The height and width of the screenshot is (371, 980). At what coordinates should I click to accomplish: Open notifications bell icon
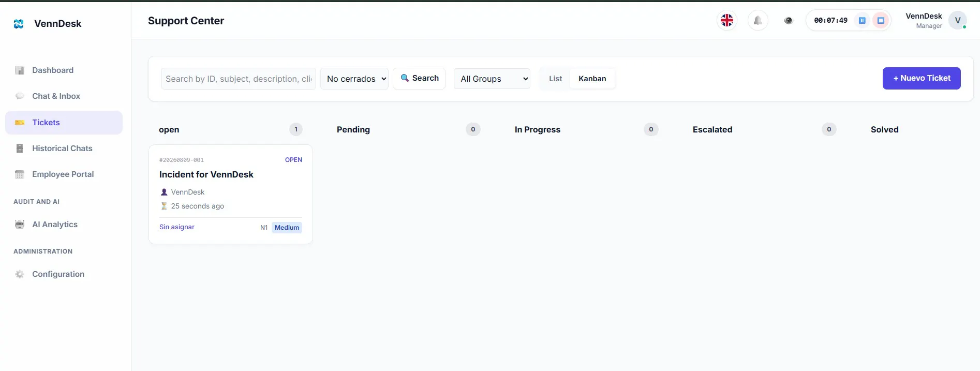758,20
